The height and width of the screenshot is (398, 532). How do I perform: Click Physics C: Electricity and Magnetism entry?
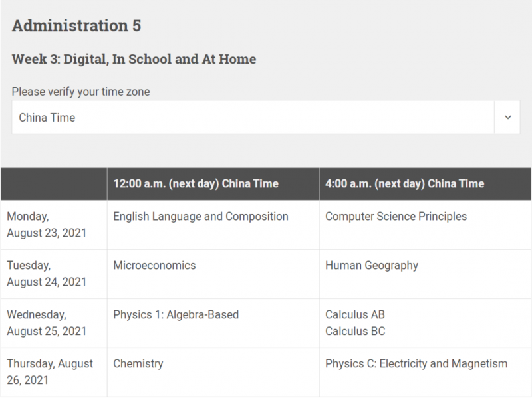(x=416, y=363)
